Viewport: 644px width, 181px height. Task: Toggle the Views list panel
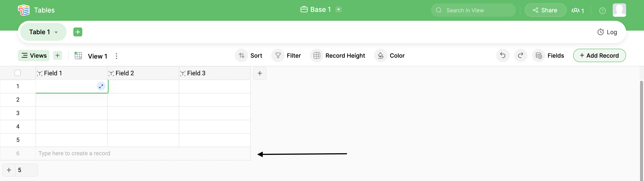pyautogui.click(x=34, y=55)
